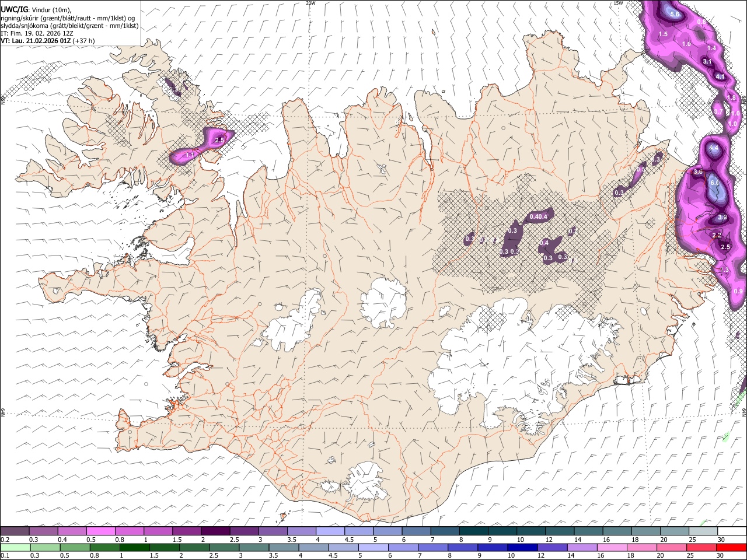
Task: Click the 0.9 precipitation value on the map
Action: (738, 292)
